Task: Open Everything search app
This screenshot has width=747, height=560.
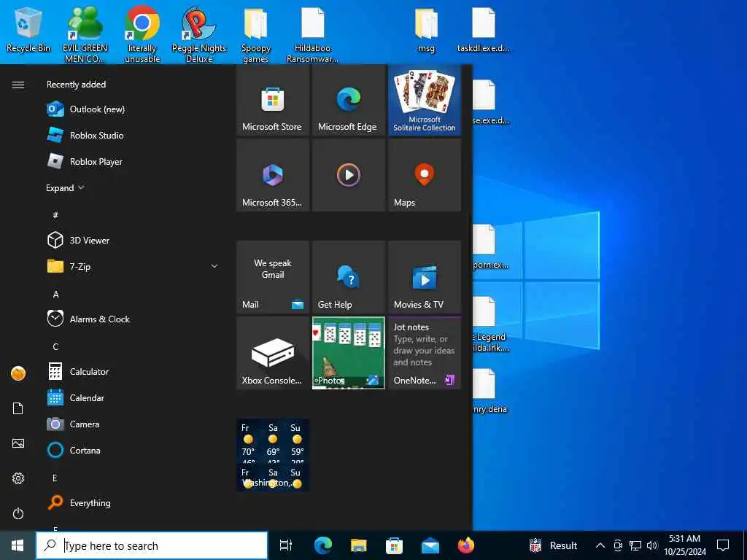Action: (133, 503)
